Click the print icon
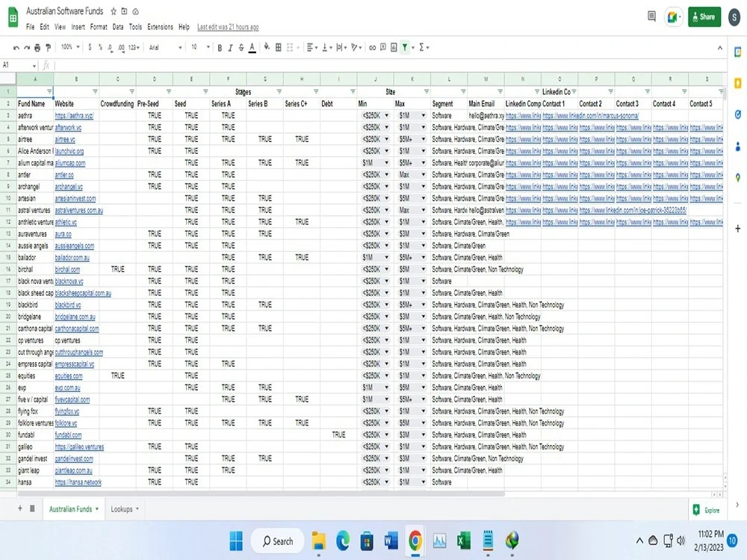747x560 pixels. tap(37, 48)
